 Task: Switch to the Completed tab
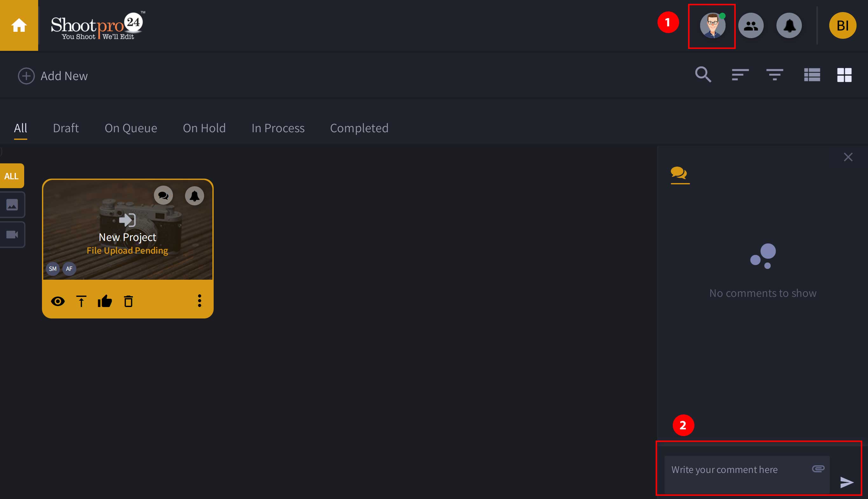[x=359, y=128]
